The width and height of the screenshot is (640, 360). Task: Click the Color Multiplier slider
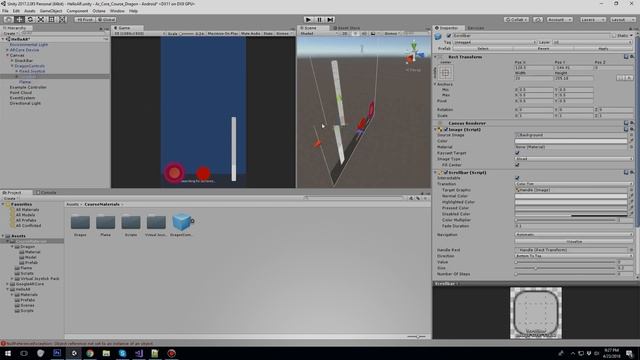pyautogui.click(x=565, y=220)
